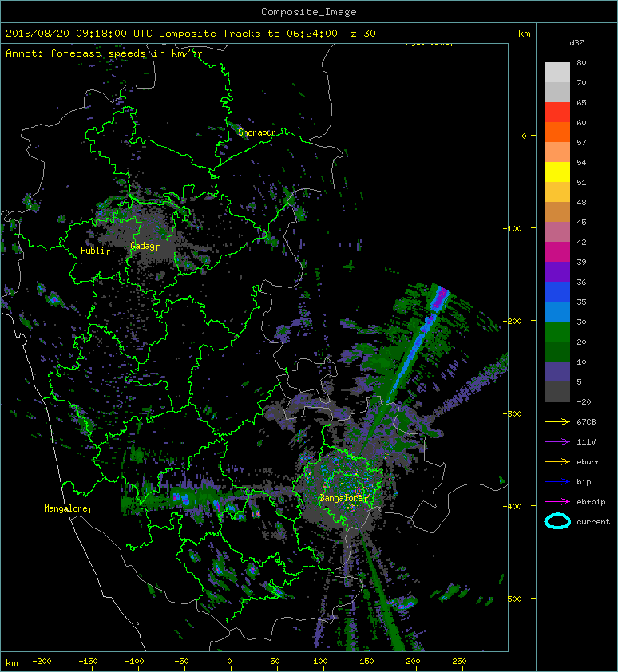Click the purple 111V track arrow
Viewport: 618px width, 672px height.
557,442
